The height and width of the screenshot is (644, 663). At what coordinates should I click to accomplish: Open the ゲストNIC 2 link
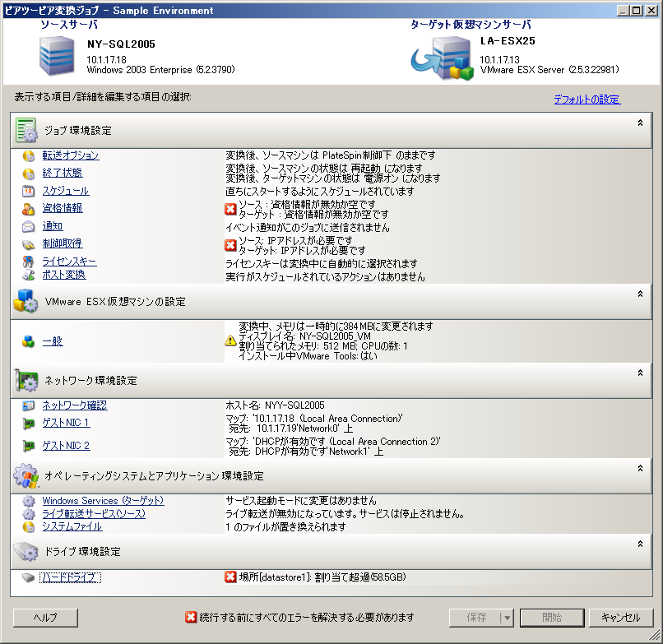click(66, 446)
